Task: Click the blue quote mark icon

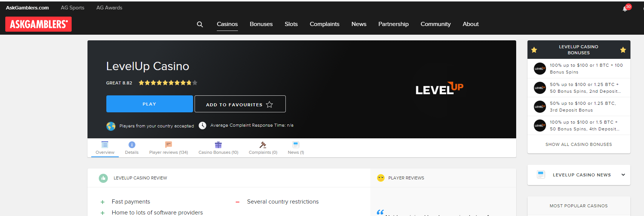Action: [380, 213]
